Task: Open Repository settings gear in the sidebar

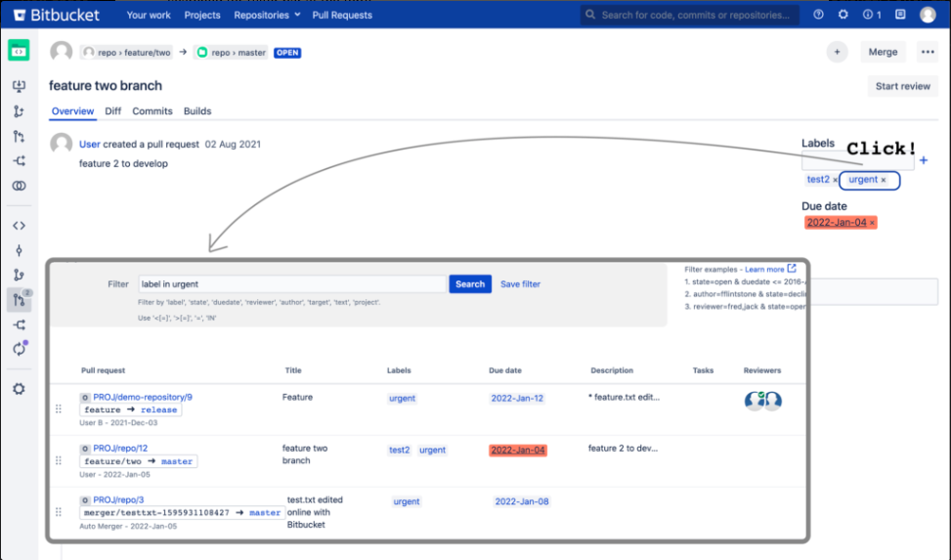Action: [19, 389]
